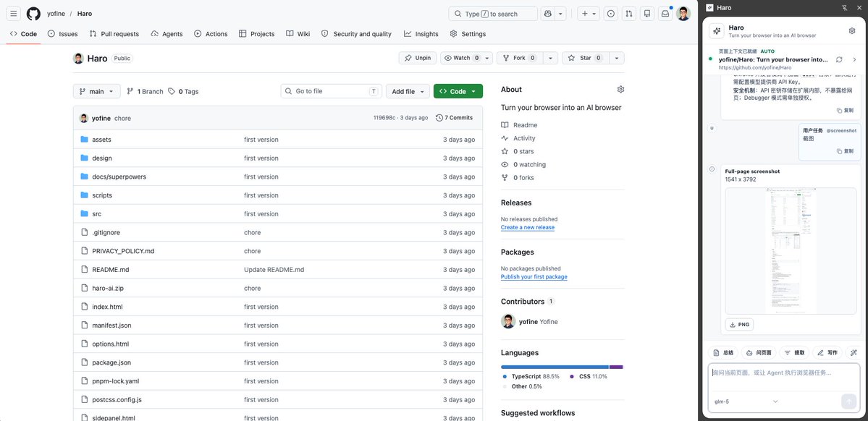Open the PRIVACY_POLICY.md file
Image resolution: width=868 pixels, height=421 pixels.
(124, 250)
